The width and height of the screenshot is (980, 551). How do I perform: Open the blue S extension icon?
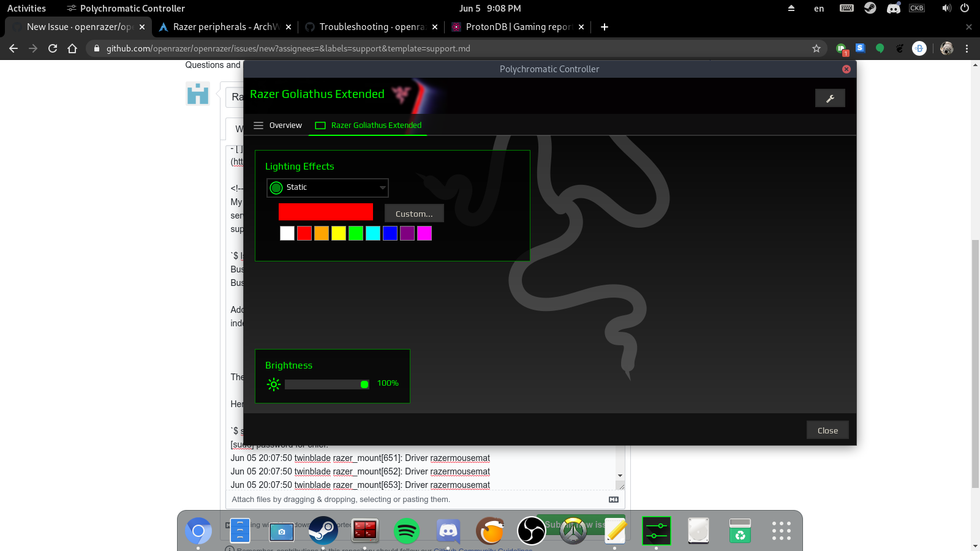click(861, 48)
